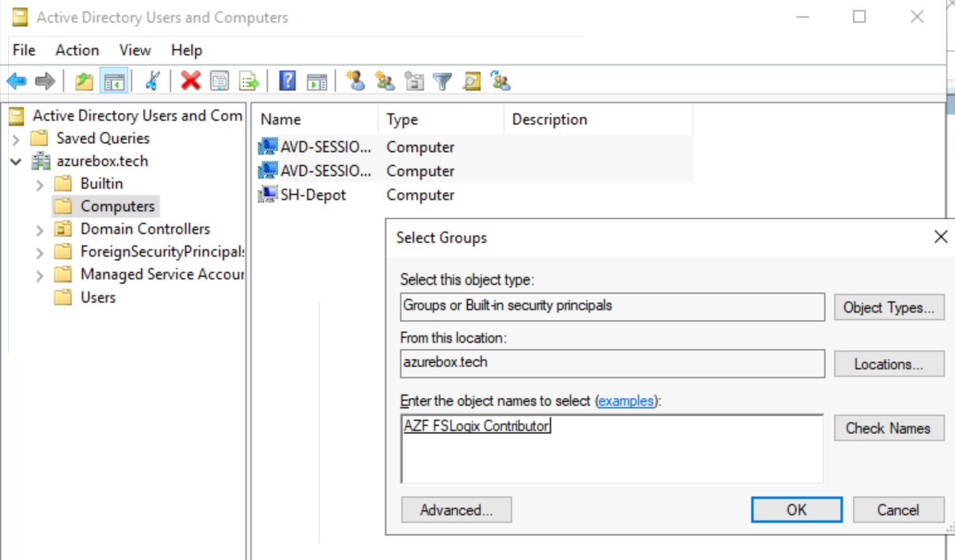The width and height of the screenshot is (955, 560).
Task: Create a new group toolbar icon
Action: [384, 81]
